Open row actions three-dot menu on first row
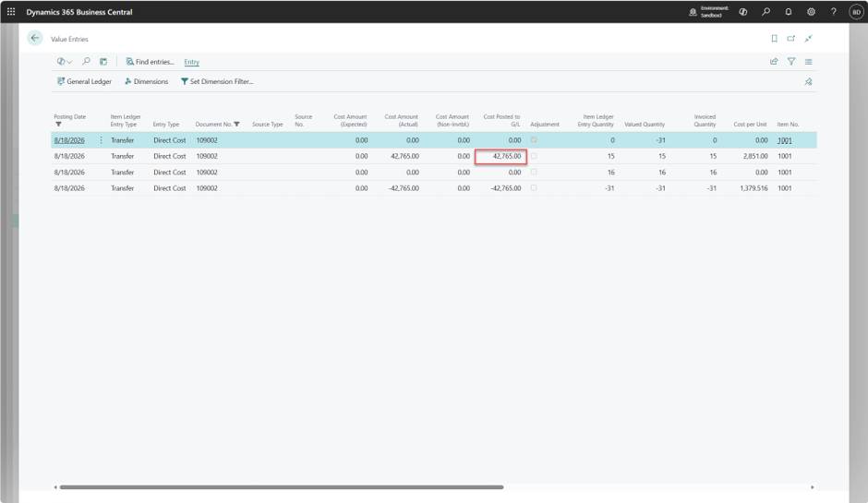This screenshot has height=503, width=868. 101,140
